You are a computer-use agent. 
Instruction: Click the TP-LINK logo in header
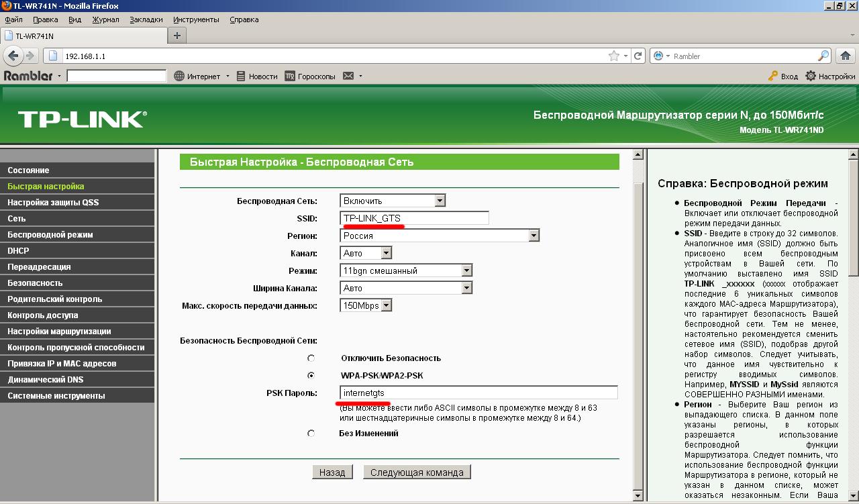coord(82,119)
